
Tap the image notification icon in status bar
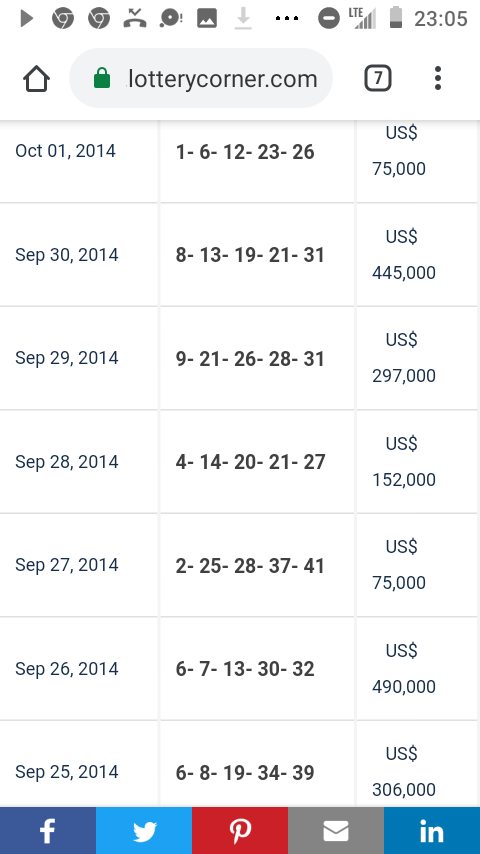click(207, 19)
